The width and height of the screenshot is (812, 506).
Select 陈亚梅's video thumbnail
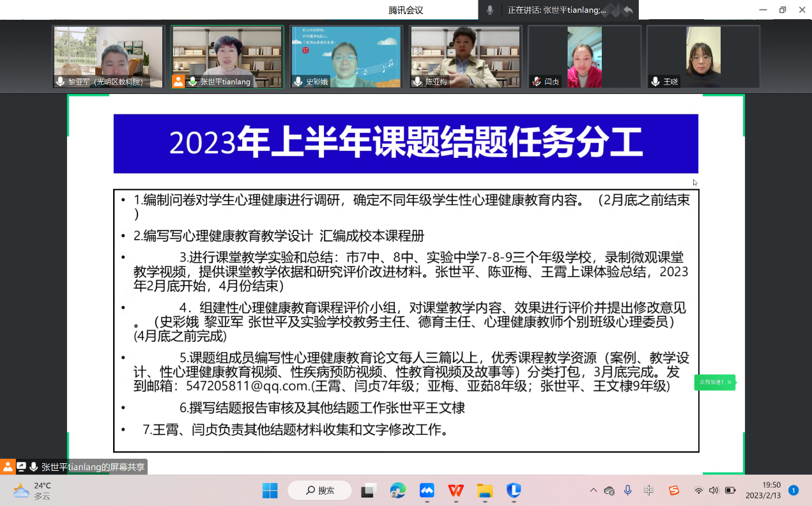pos(464,56)
